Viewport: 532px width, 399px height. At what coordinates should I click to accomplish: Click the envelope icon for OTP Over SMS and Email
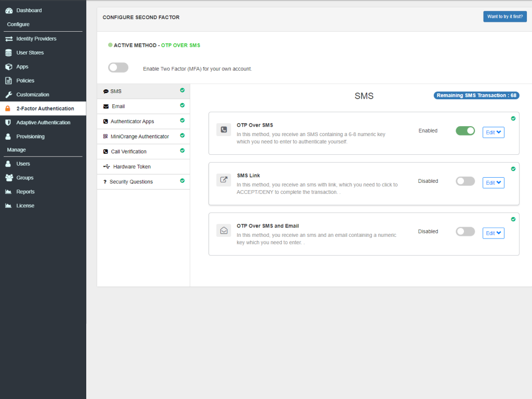[x=223, y=231]
